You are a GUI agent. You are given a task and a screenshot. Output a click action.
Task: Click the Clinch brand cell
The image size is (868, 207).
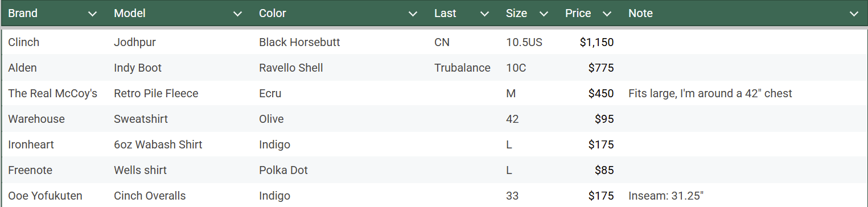[24, 42]
